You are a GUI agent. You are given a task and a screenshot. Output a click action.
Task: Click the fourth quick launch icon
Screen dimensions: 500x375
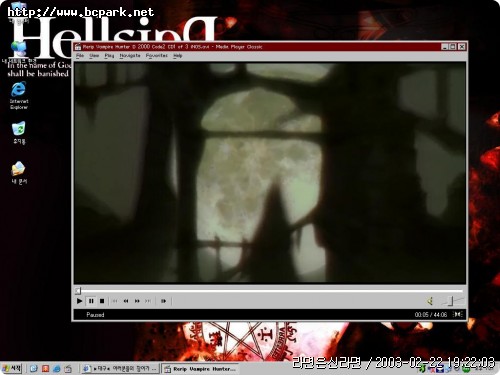[68, 368]
